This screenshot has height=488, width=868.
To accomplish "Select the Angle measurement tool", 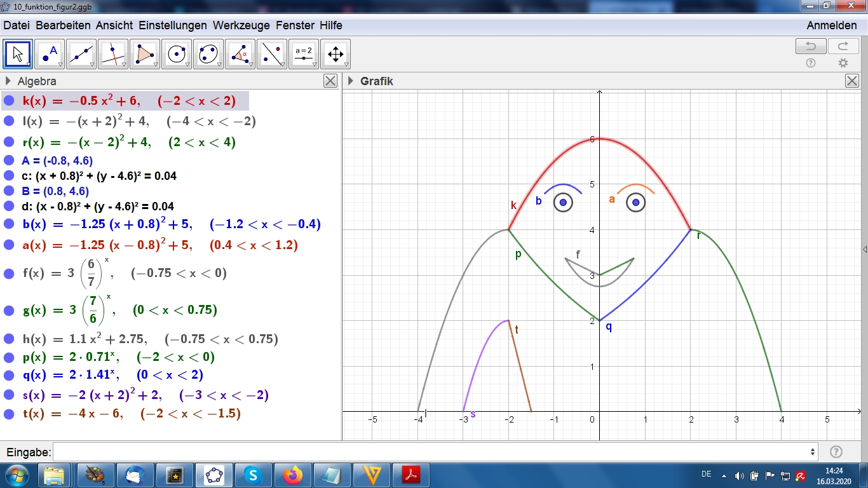I will click(x=240, y=54).
